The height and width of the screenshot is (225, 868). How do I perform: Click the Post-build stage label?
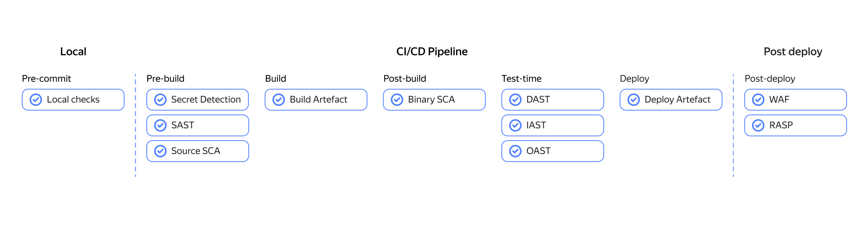click(405, 79)
